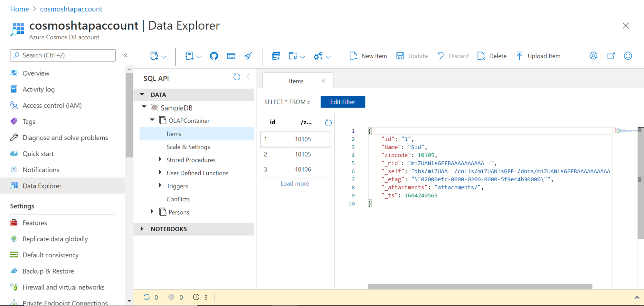Image resolution: width=644 pixels, height=306 pixels.
Task: Open Data Explorer in left menu
Action: pyautogui.click(x=42, y=186)
